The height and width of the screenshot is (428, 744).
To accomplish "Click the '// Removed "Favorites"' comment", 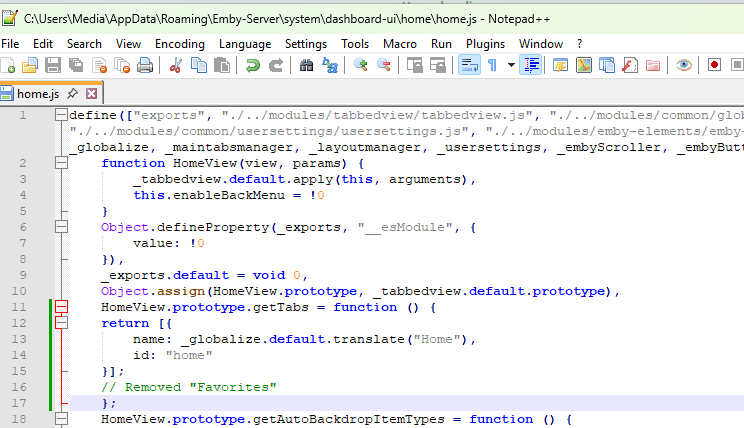I will coord(188,387).
